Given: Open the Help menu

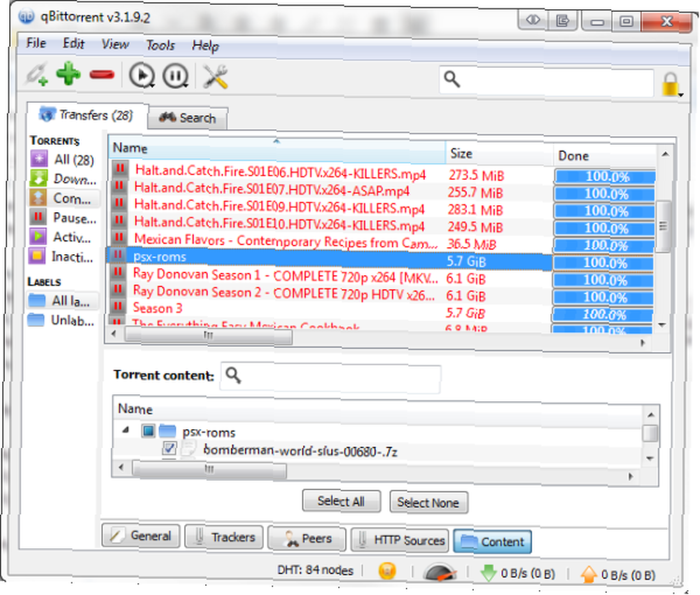Looking at the screenshot, I should tap(205, 45).
